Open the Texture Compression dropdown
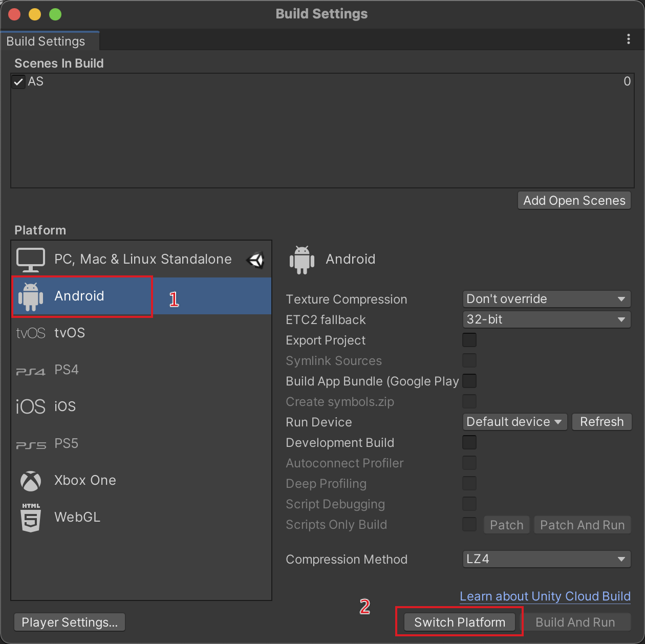The height and width of the screenshot is (644, 645). (x=547, y=299)
